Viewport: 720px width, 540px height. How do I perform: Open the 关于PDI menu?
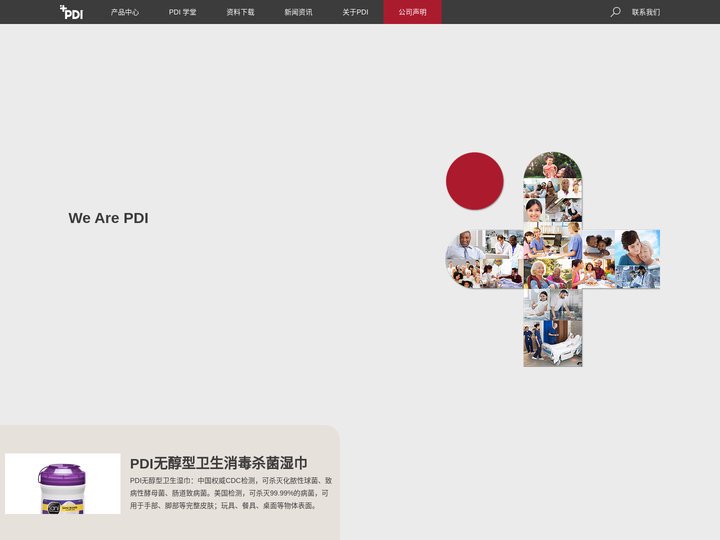[x=355, y=12]
